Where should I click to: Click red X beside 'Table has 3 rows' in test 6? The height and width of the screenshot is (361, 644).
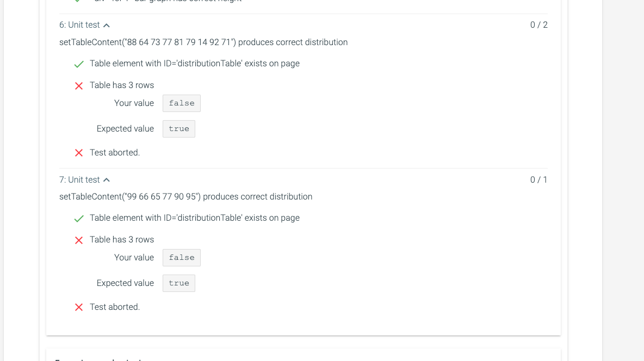[79, 86]
